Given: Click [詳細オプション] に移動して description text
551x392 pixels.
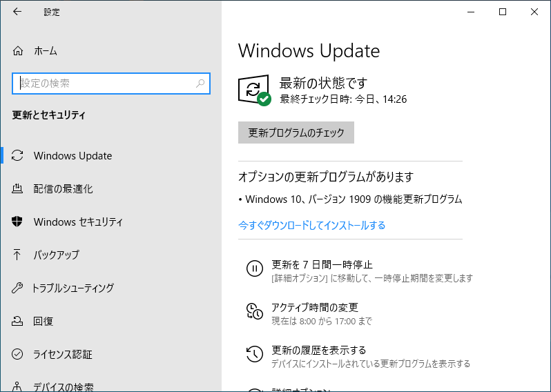Looking at the screenshot, I should tap(372, 279).
